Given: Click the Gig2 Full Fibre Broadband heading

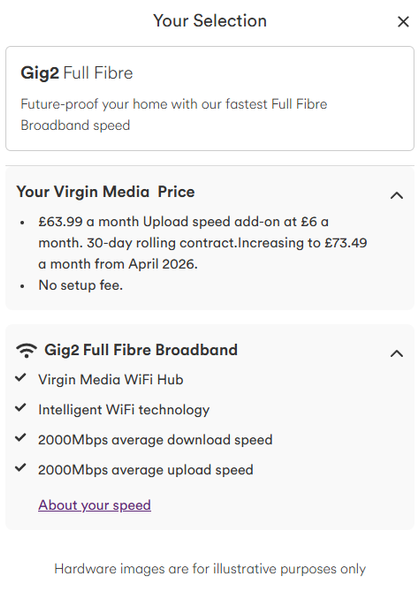Looking at the screenshot, I should [141, 350].
